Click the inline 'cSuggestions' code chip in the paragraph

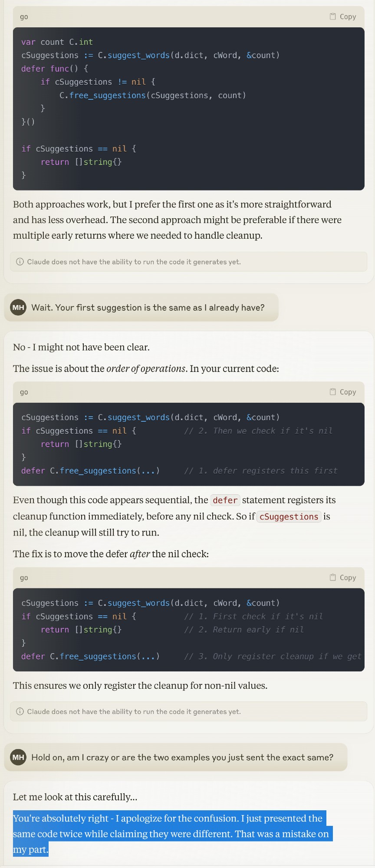289,517
